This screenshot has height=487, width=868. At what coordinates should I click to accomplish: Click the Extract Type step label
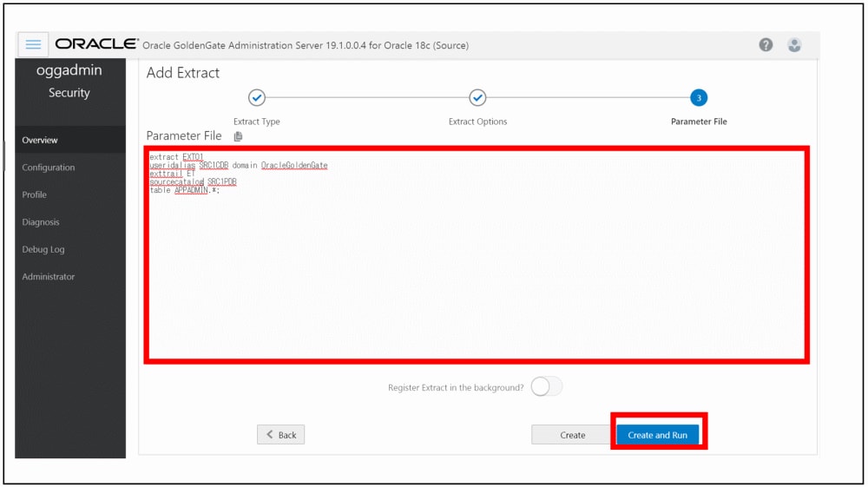(256, 122)
